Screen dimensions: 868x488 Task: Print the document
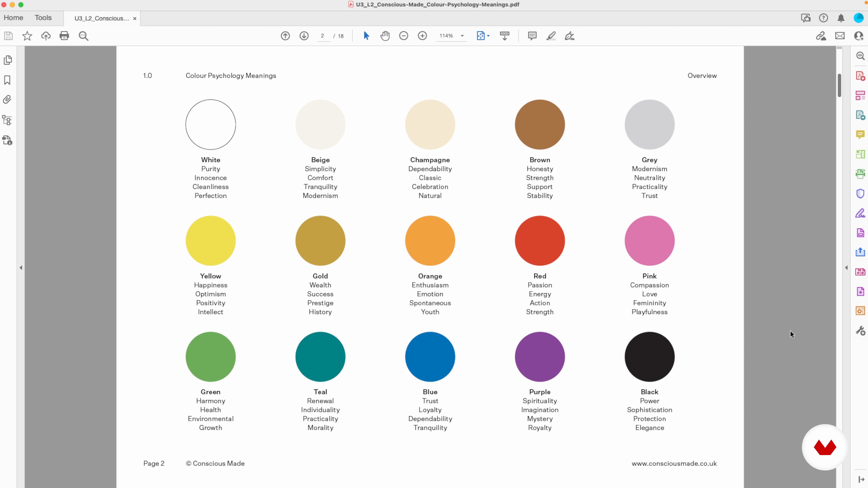tap(64, 36)
